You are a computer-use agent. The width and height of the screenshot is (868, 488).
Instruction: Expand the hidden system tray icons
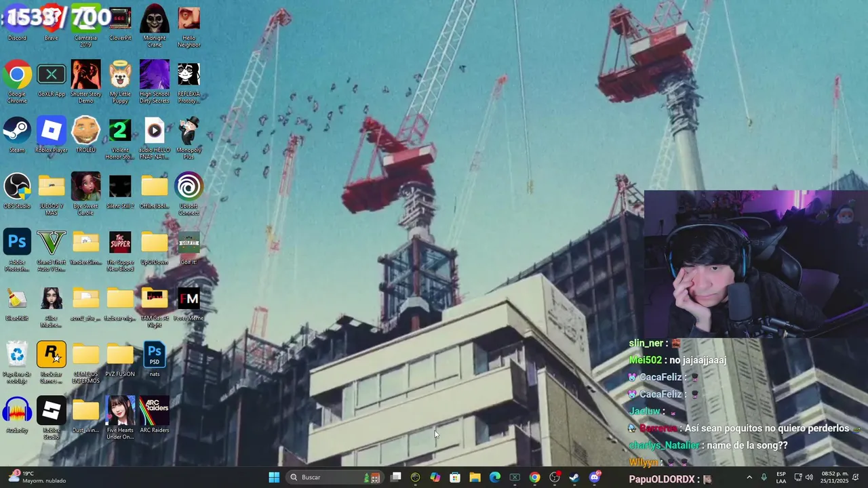(x=749, y=477)
